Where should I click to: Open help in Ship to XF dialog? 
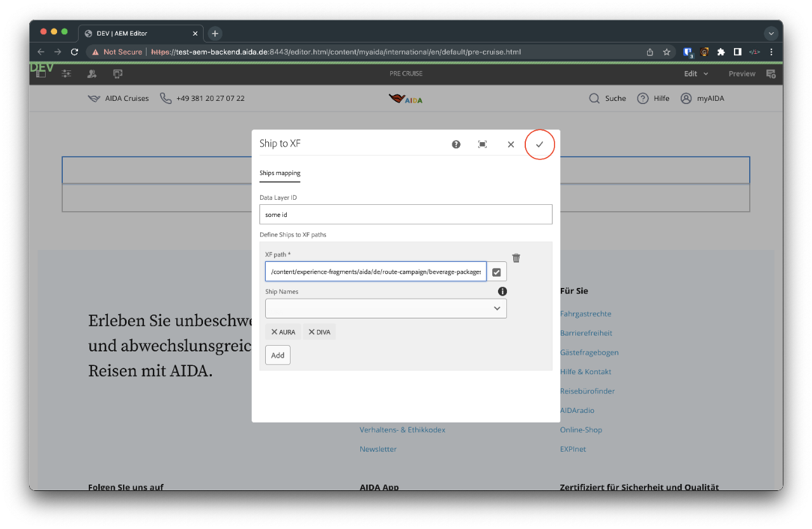[456, 145]
